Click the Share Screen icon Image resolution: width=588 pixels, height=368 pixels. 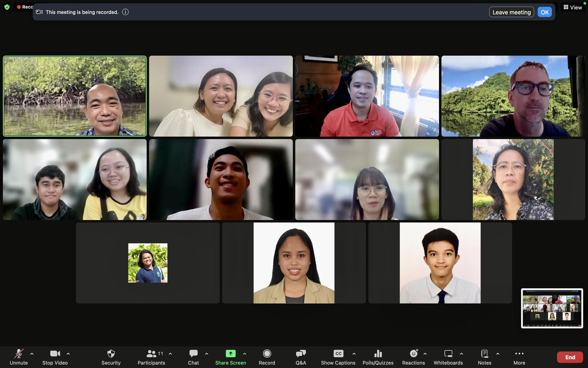(x=231, y=354)
